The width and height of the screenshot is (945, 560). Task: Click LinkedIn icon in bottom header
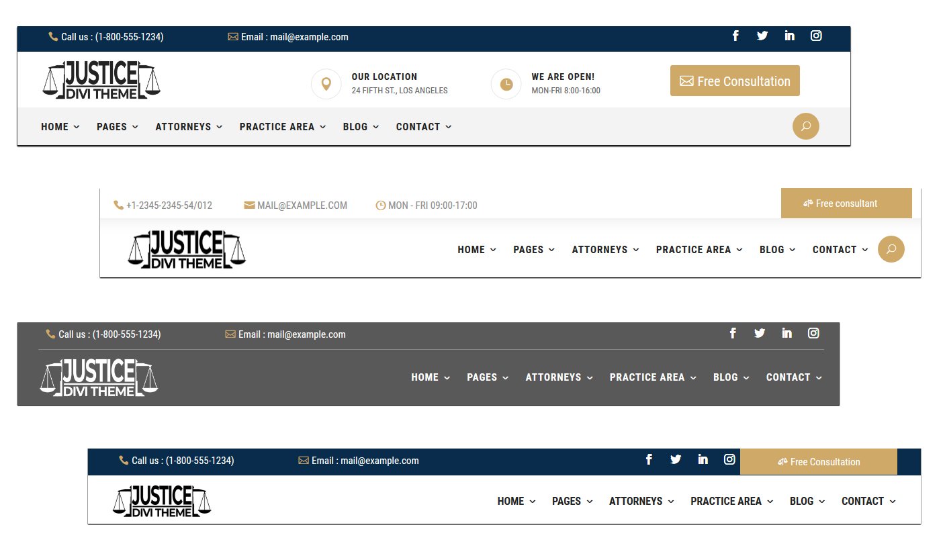pos(703,459)
